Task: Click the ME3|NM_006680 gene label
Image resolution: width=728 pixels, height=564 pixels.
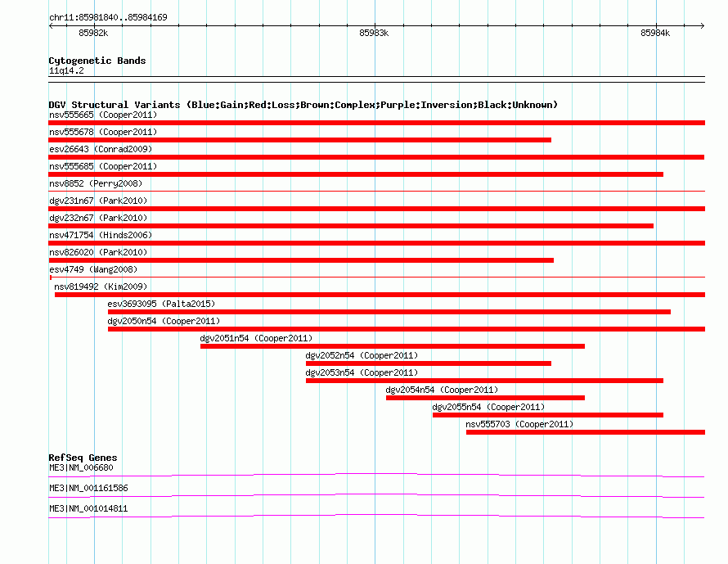Action: 81,467
